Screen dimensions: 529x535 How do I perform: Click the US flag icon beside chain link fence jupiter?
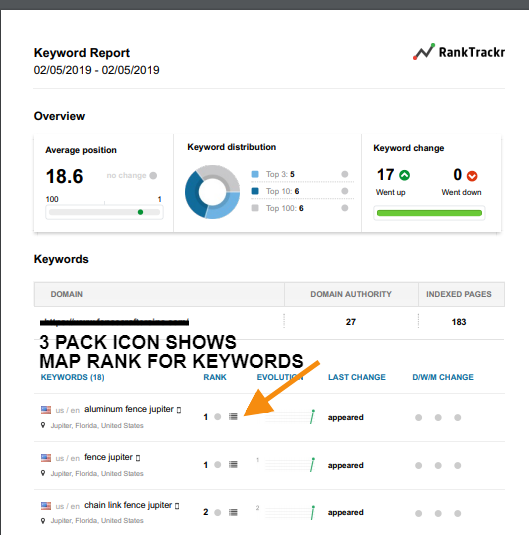[46, 506]
